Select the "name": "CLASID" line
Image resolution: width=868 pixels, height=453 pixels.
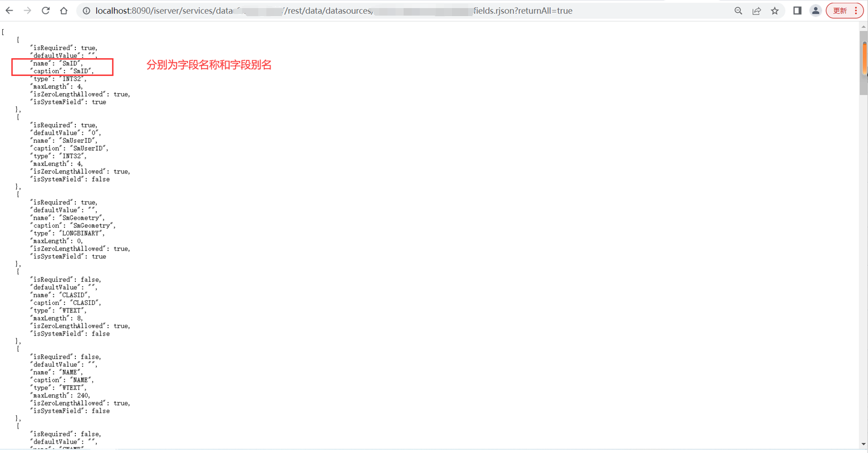click(x=60, y=295)
